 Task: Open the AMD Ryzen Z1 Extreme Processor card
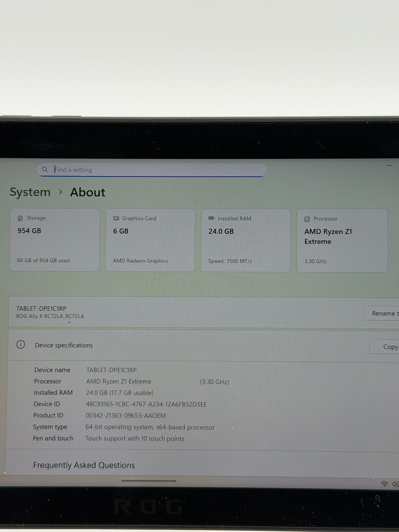pos(342,240)
